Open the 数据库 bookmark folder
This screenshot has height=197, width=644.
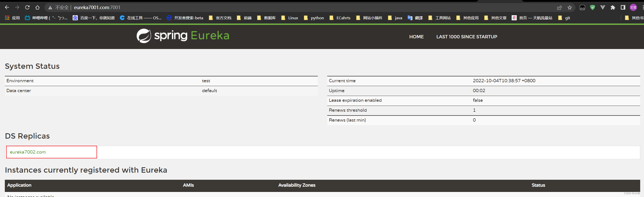tap(266, 18)
